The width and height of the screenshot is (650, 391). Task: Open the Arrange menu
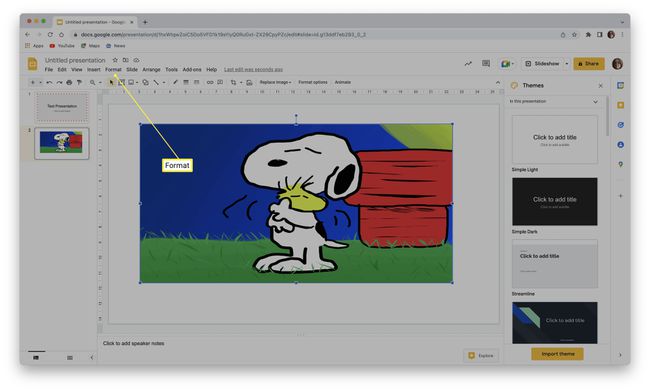point(151,70)
